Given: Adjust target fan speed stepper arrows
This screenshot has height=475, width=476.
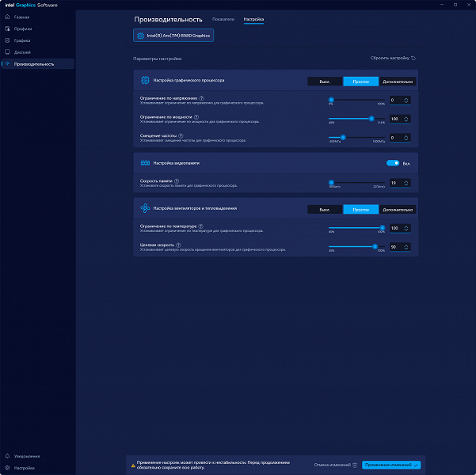Looking at the screenshot, I should tap(406, 247).
